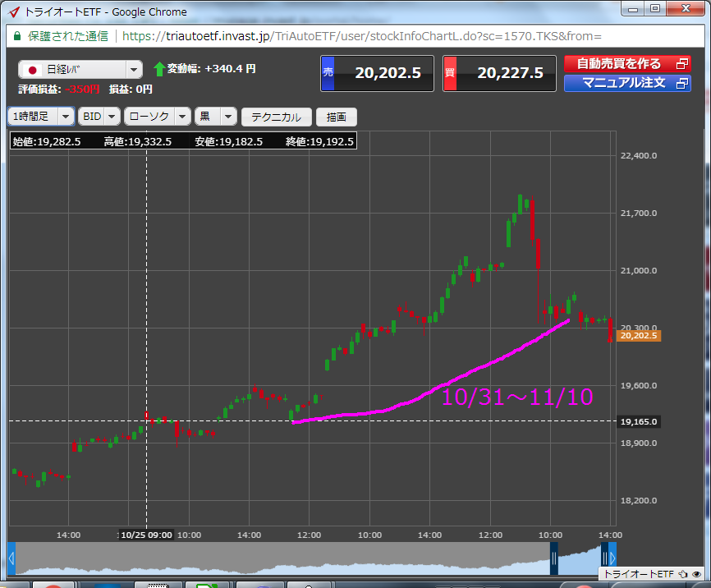
Task: Click the blue 売 sell label
Action: 328,73
